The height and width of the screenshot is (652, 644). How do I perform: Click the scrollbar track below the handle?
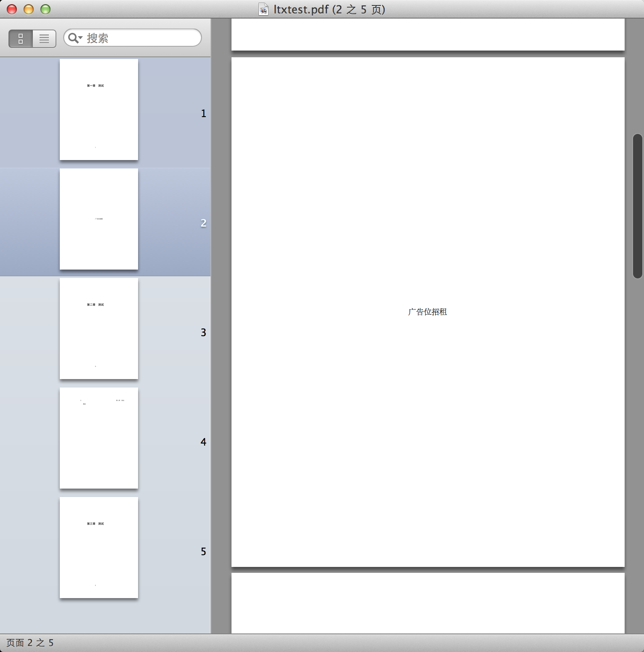[x=638, y=421]
